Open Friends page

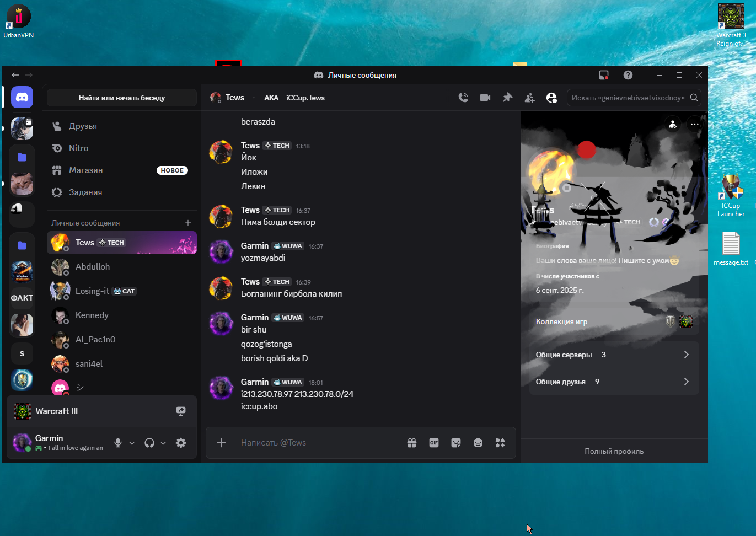tap(121, 126)
